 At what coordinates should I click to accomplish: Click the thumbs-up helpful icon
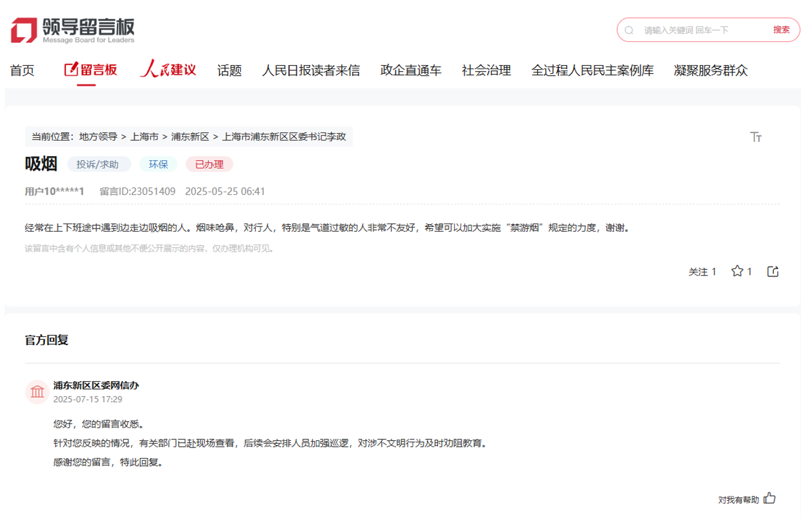click(x=769, y=498)
